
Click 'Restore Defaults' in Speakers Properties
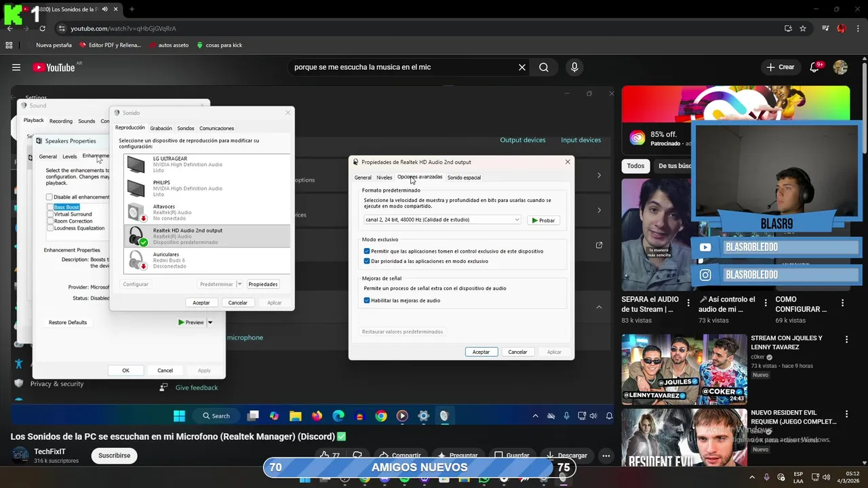68,323
